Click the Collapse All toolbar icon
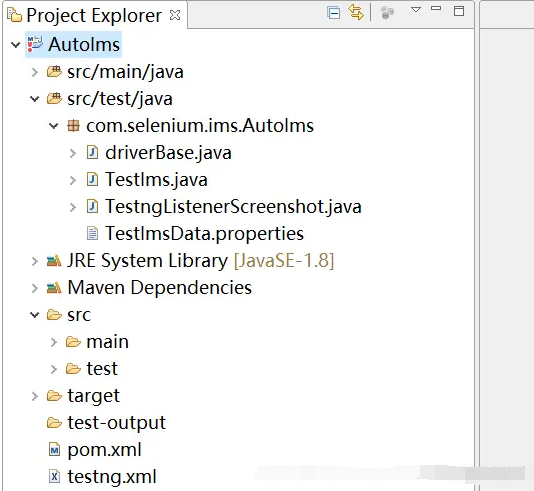Viewport: 534px width, 491px height. pos(333,13)
